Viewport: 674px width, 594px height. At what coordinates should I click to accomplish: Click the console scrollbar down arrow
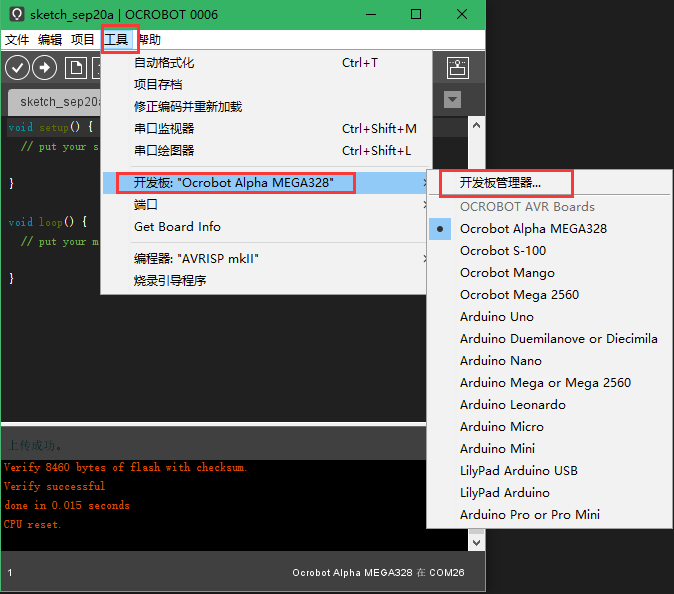[476, 542]
